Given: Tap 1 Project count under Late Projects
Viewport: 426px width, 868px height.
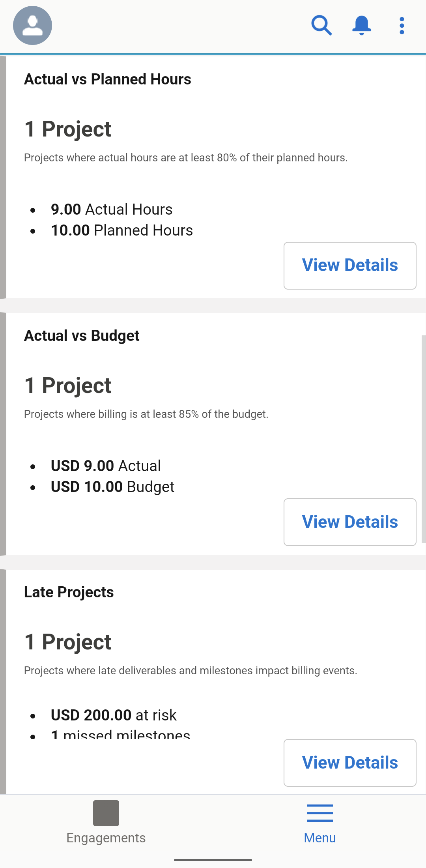Looking at the screenshot, I should [68, 642].
